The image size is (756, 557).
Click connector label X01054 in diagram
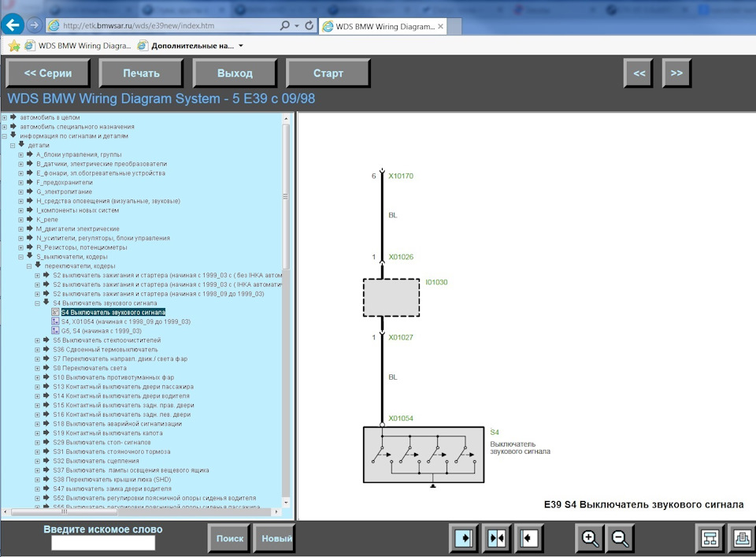tap(401, 418)
